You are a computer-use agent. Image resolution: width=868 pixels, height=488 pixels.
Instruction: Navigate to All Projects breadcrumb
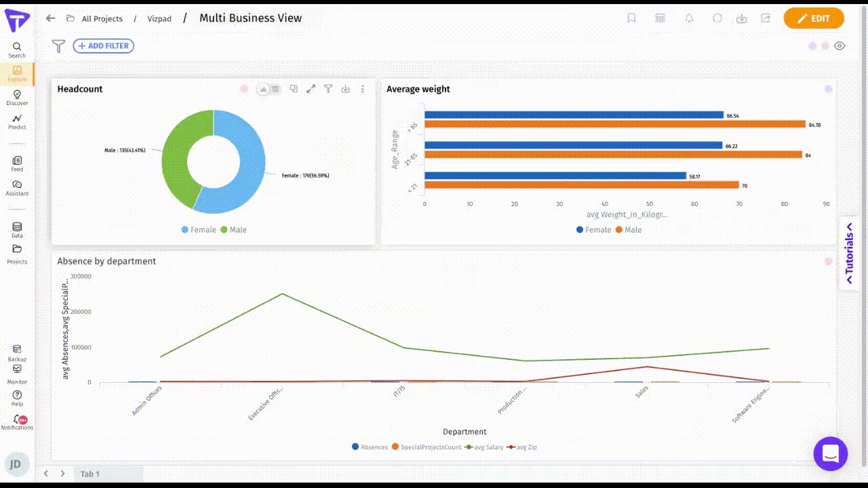click(x=102, y=19)
